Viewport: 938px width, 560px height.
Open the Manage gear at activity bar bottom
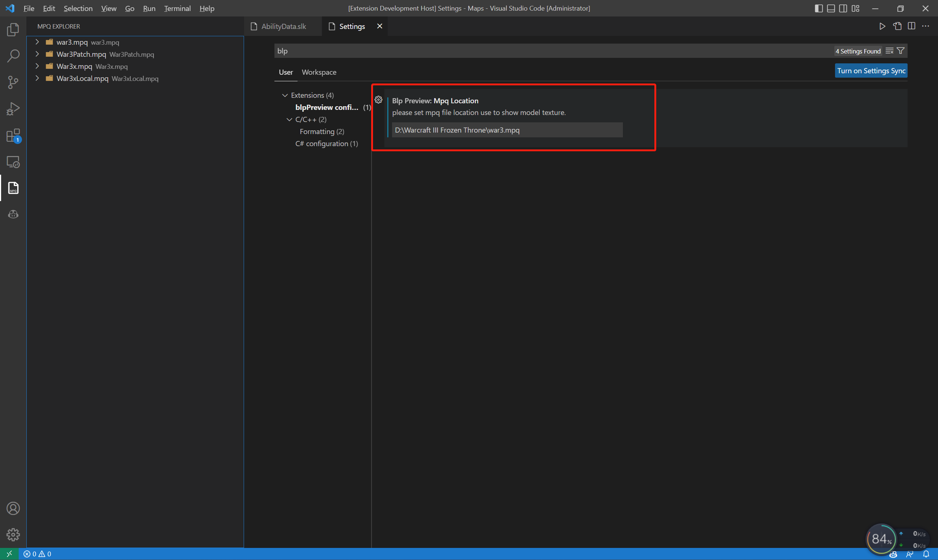click(13, 535)
